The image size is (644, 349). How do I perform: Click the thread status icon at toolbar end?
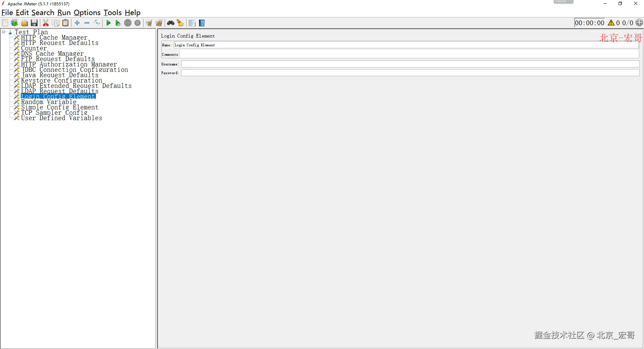[x=639, y=23]
